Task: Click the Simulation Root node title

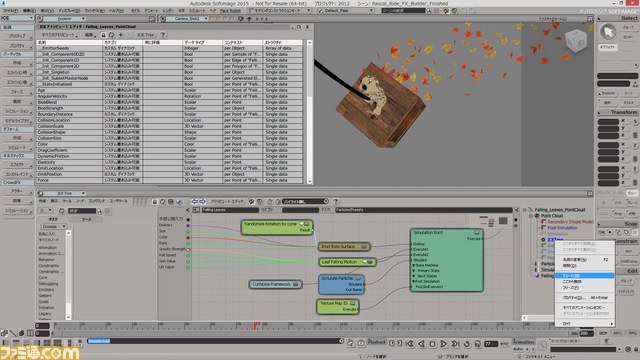Action: 428,232
